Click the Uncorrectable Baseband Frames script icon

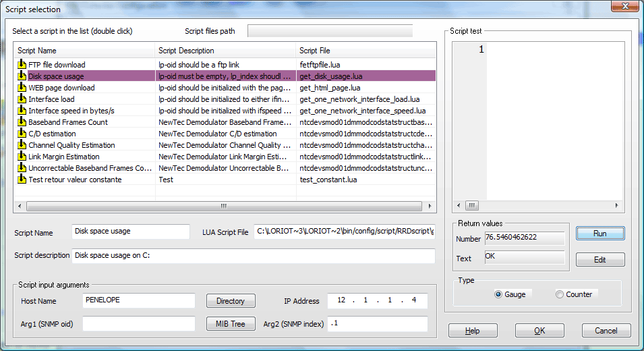coord(22,167)
